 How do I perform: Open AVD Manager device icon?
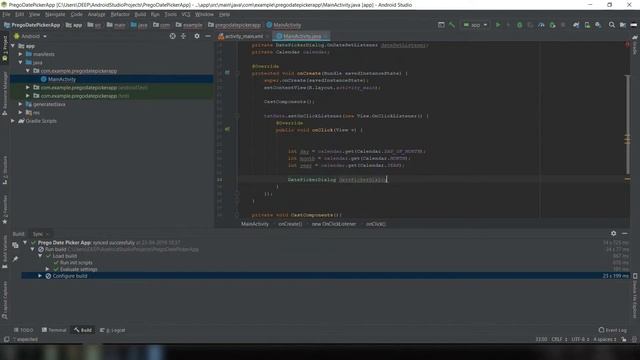click(587, 25)
